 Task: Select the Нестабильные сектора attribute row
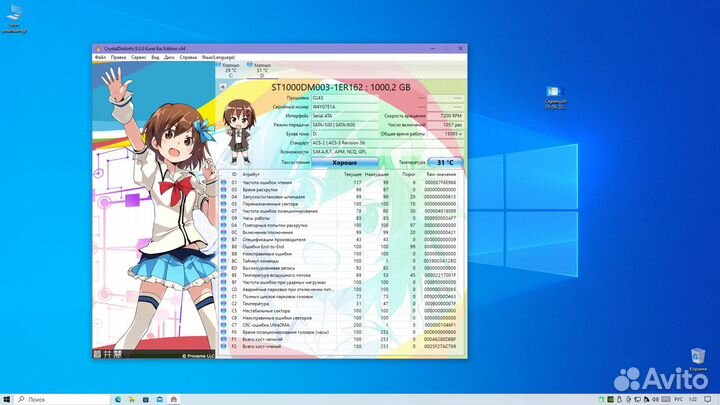pos(339,310)
